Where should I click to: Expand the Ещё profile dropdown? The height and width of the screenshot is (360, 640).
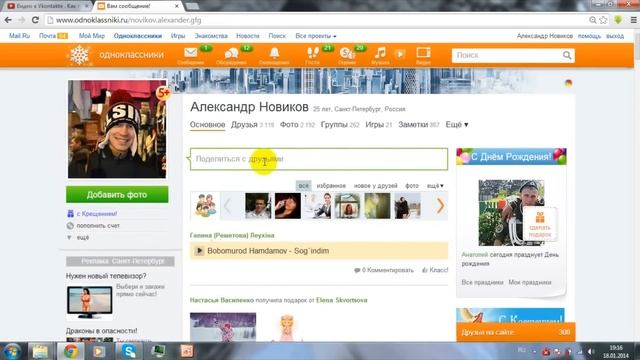457,124
